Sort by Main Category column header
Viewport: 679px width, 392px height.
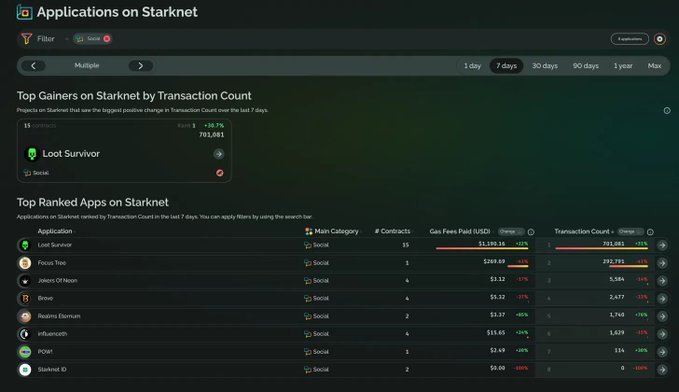point(336,231)
